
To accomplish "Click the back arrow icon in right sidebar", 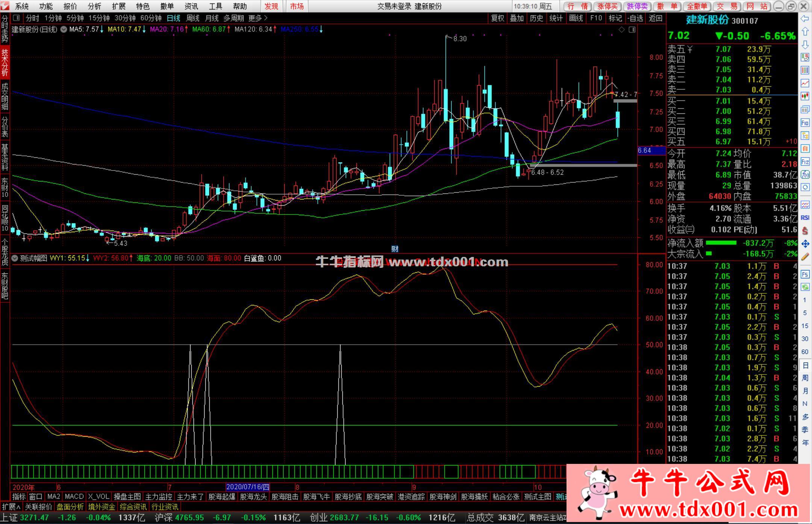I will [x=805, y=18].
